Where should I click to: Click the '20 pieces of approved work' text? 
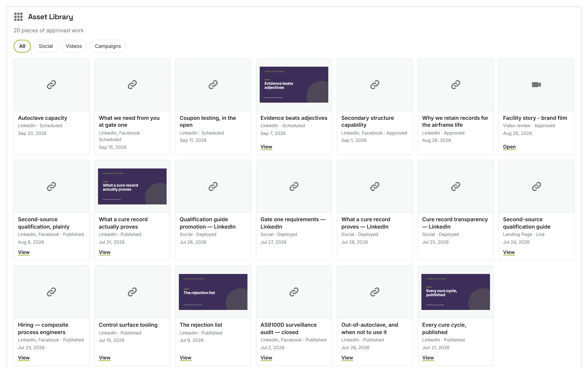point(49,30)
